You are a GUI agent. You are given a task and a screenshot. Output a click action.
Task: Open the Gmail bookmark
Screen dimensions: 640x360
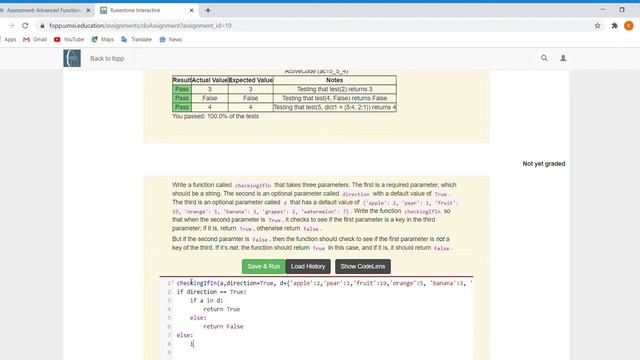click(35, 40)
